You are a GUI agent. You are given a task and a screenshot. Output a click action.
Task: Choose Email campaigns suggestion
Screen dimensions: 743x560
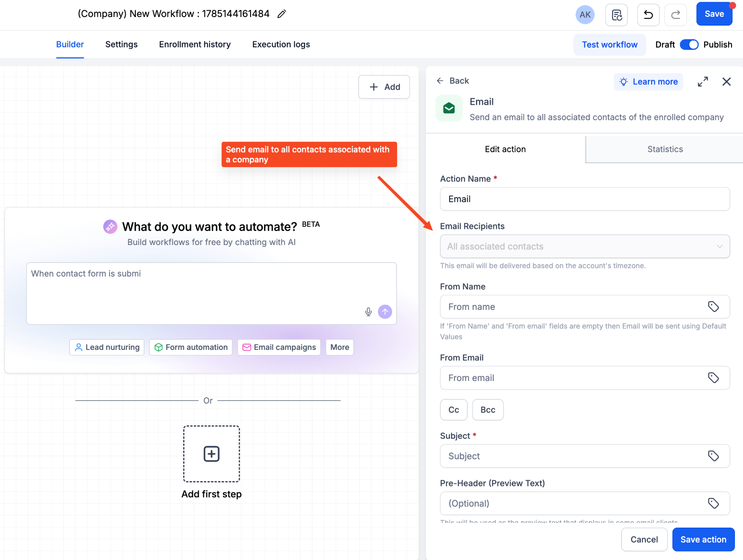(279, 347)
